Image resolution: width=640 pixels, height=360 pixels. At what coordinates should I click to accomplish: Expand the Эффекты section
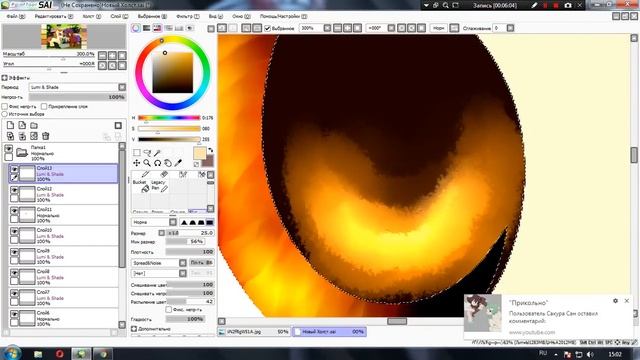[x=4, y=78]
